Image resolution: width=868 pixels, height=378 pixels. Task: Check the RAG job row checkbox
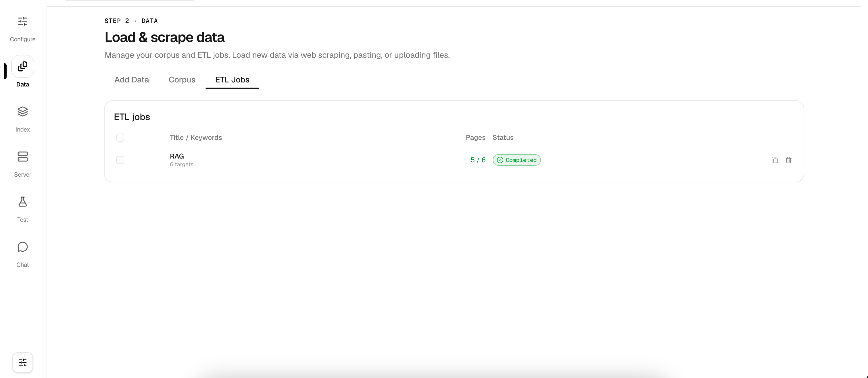point(120,160)
